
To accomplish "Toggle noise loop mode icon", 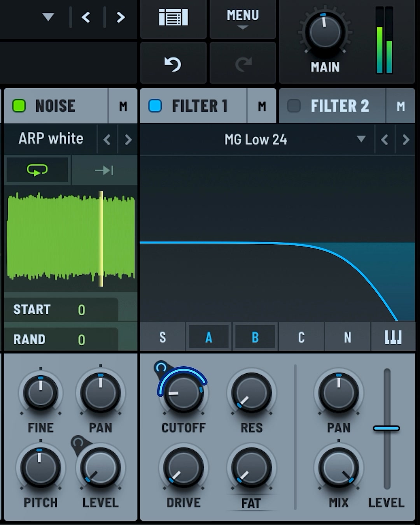I will 37,170.
